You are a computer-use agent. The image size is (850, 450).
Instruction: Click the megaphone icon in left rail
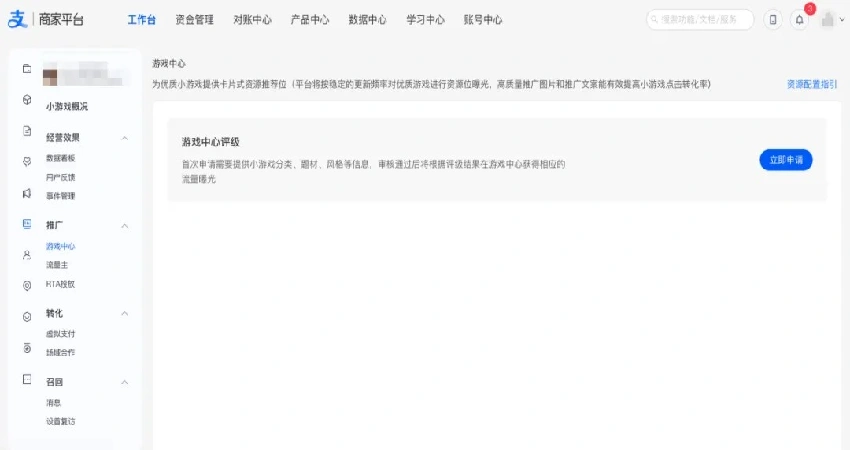pyautogui.click(x=27, y=192)
